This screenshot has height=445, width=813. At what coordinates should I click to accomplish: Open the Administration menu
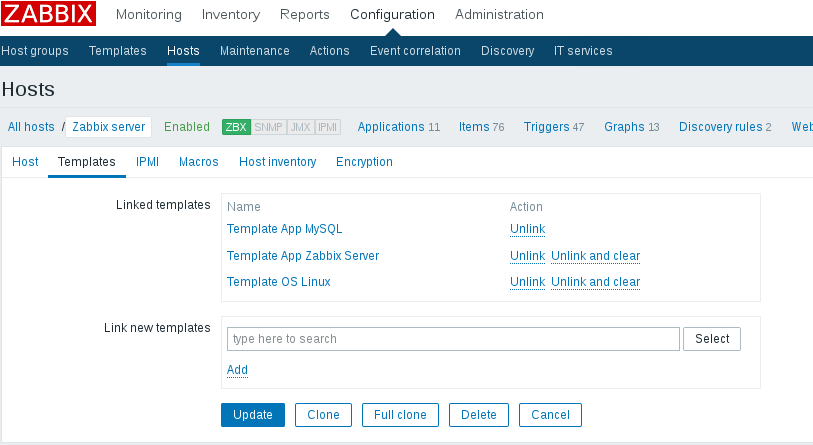click(499, 15)
